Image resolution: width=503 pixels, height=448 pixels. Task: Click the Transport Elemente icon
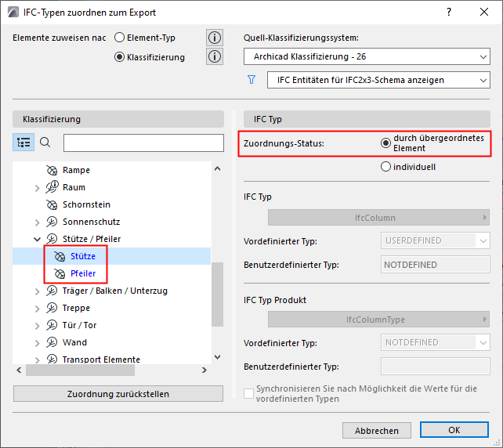(x=52, y=359)
